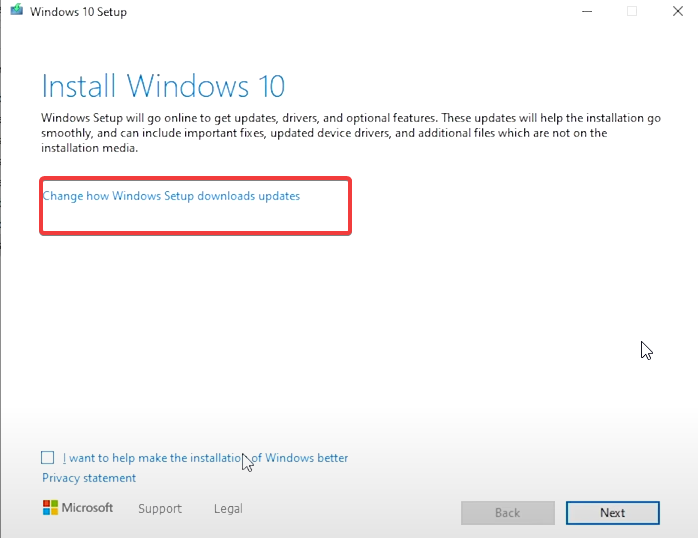Click the Microsoft four-square logo
The image size is (698, 538).
50,508
